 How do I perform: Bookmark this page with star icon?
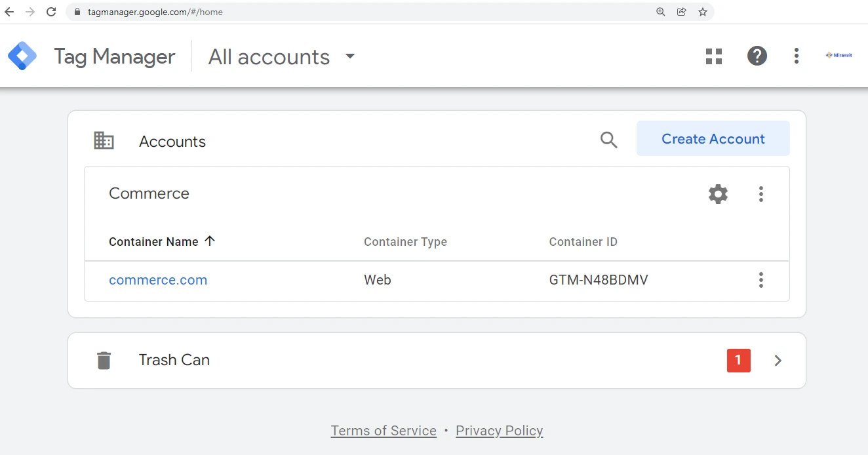[x=702, y=12]
